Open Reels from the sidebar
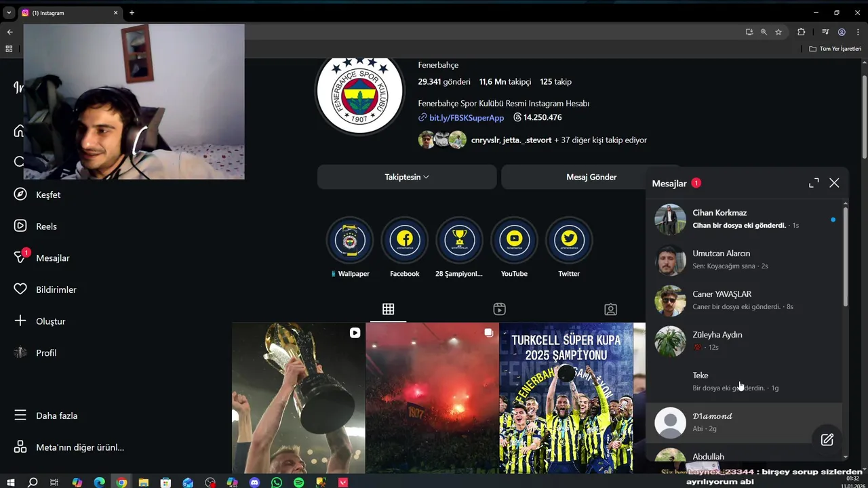The height and width of the screenshot is (488, 868). pos(36,226)
